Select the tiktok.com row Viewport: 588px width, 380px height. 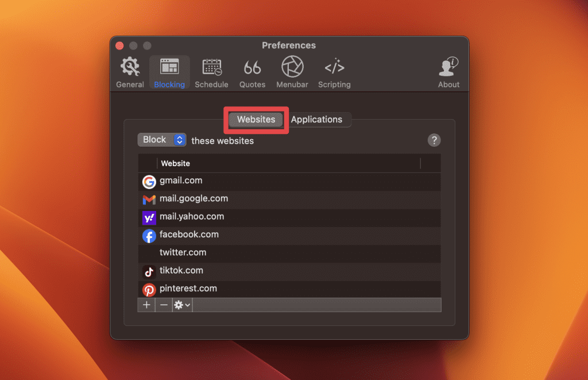click(x=289, y=271)
